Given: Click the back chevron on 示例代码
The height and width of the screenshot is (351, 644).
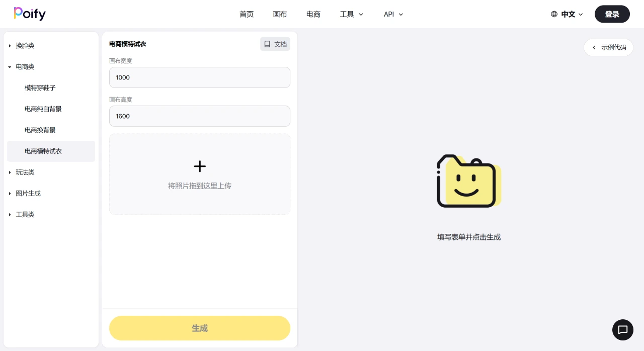Looking at the screenshot, I should 593,47.
